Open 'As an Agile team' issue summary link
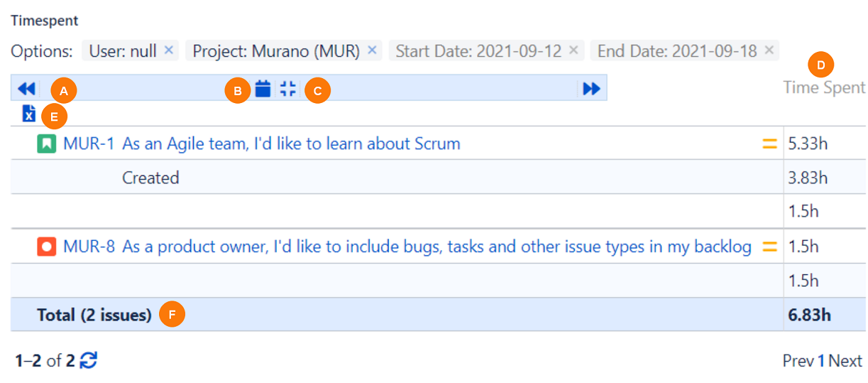The width and height of the screenshot is (868, 383). [291, 144]
